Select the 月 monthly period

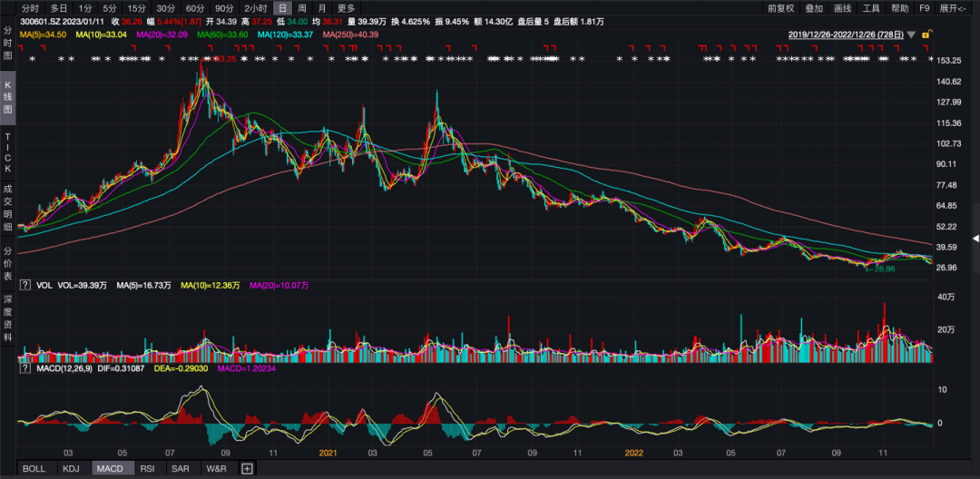click(322, 8)
